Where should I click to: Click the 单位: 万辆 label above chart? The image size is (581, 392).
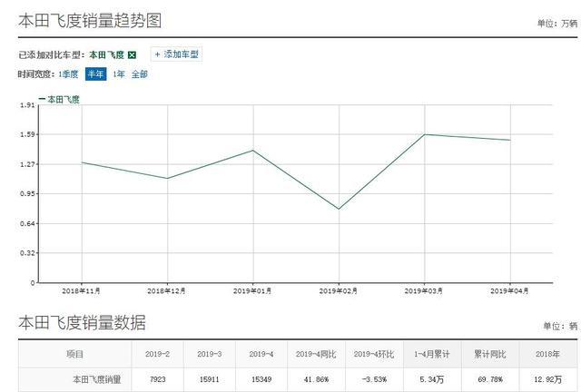click(x=557, y=24)
